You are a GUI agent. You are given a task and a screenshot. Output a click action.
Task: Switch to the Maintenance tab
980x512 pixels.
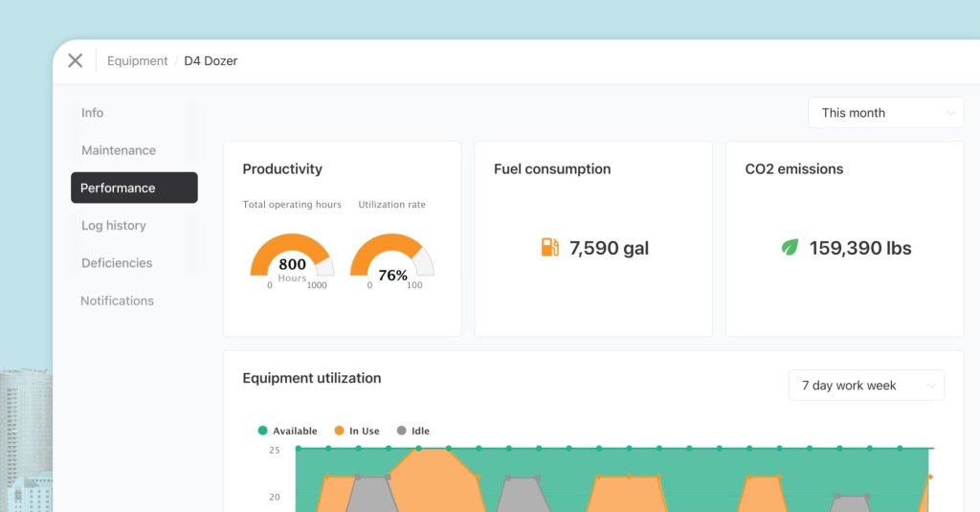click(x=119, y=150)
